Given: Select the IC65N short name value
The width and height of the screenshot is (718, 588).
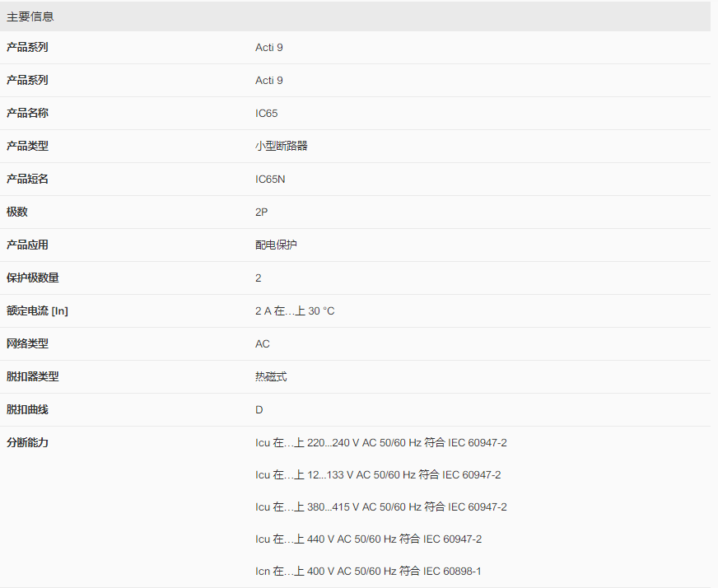Looking at the screenshot, I should tap(270, 179).
